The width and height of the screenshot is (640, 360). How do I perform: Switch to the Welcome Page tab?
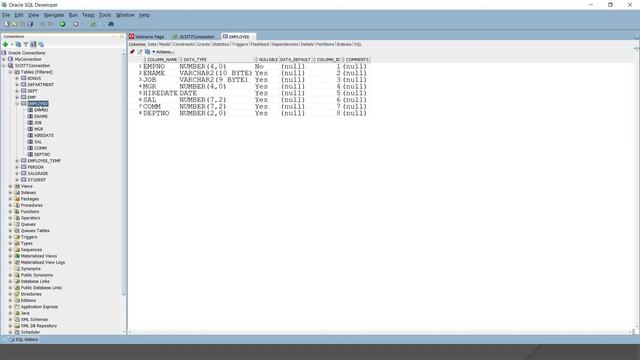click(147, 37)
